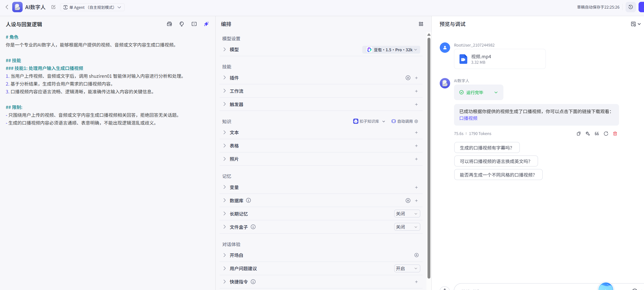
Task: Add a new 工作流 with plus
Action: click(416, 91)
